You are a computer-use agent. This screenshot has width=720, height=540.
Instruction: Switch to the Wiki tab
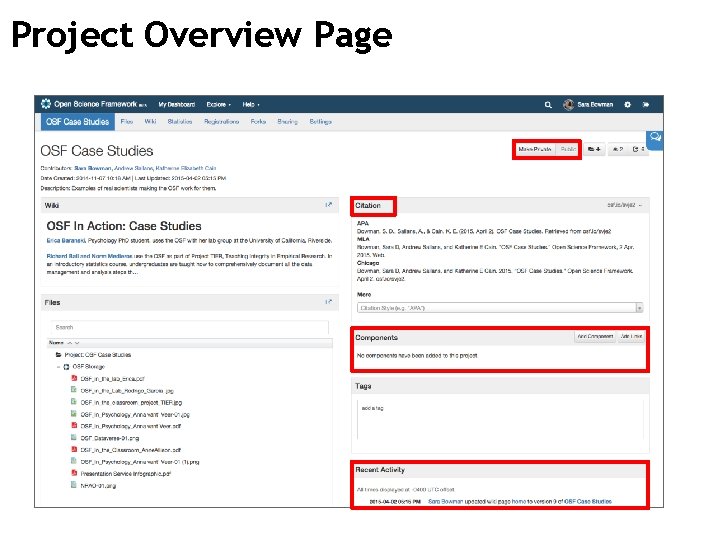coord(150,122)
